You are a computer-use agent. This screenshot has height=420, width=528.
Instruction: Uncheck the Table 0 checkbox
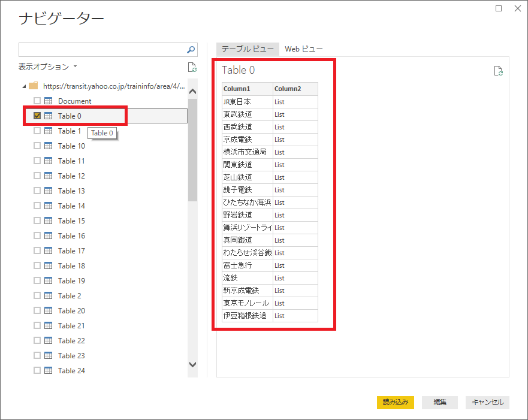(x=37, y=116)
